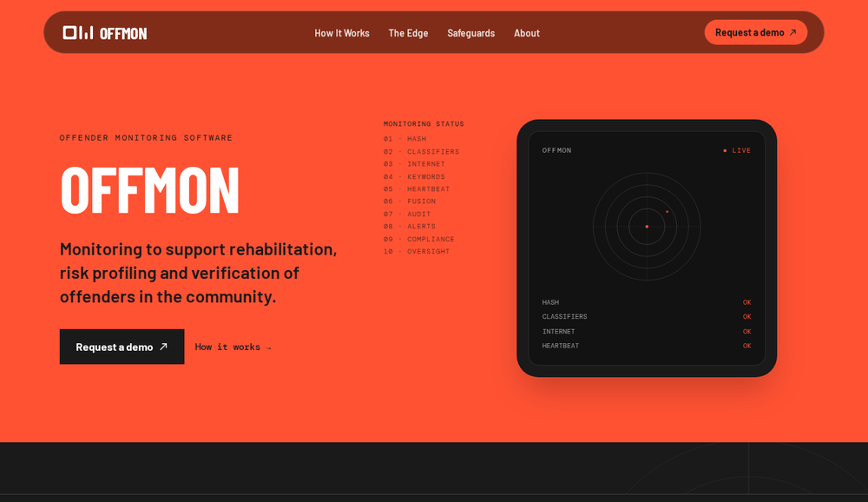
Task: Click the dark Request a demo hero button
Action: [122, 347]
